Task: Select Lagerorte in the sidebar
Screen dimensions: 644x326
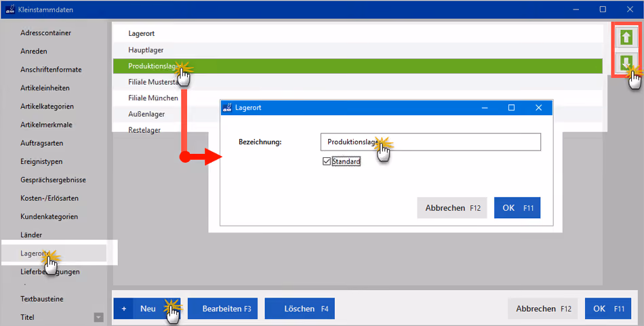Action: click(54, 253)
